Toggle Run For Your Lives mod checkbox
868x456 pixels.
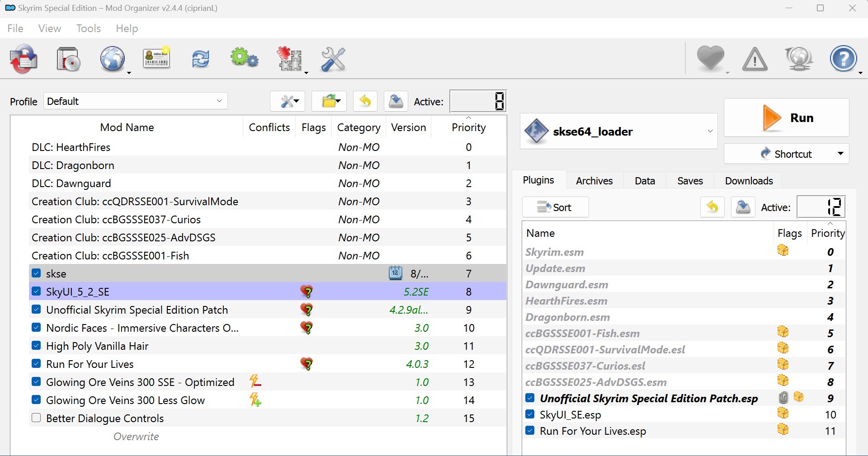pos(37,363)
